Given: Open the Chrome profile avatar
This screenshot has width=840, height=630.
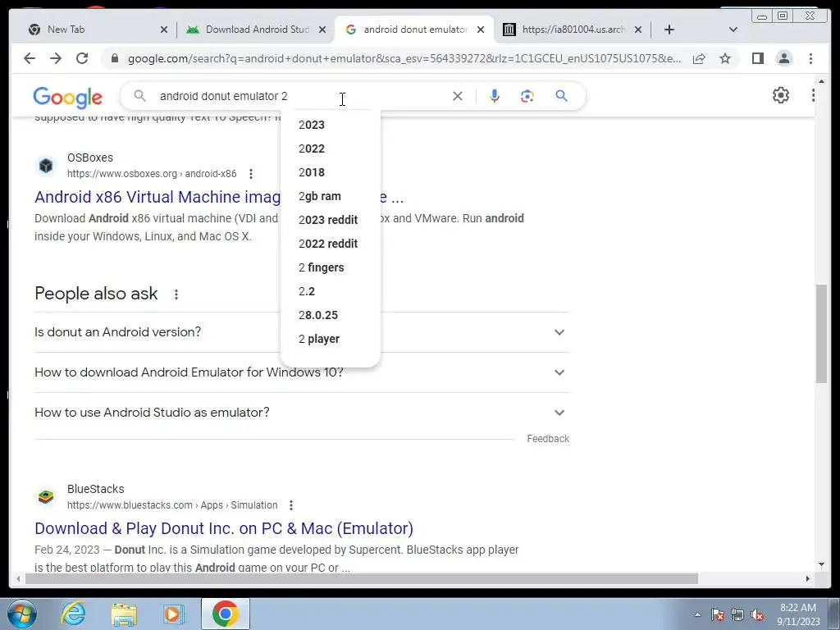Looking at the screenshot, I should (783, 58).
